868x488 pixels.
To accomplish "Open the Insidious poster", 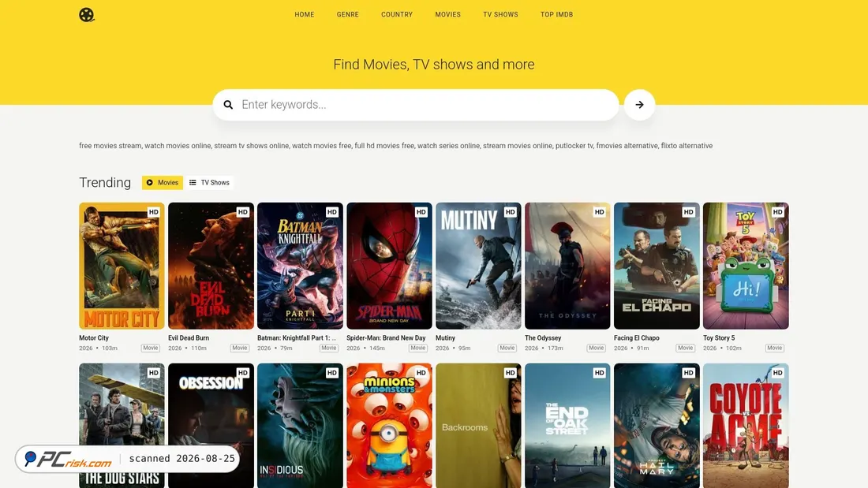I will 300,426.
